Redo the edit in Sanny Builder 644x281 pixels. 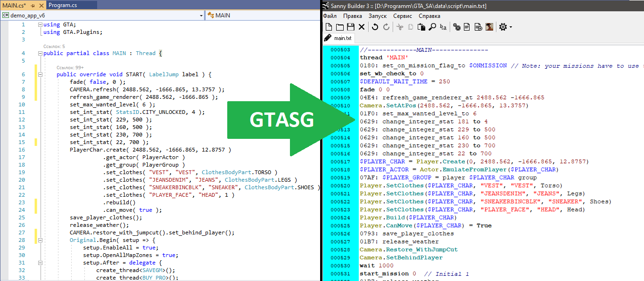(x=386, y=27)
